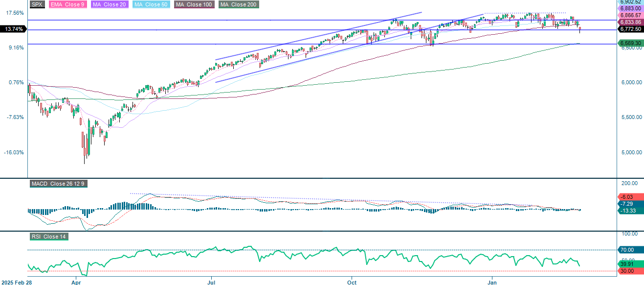The height and width of the screenshot is (285, 644).
Task: Click the 39.91 RSI value flag
Action: tap(630, 263)
